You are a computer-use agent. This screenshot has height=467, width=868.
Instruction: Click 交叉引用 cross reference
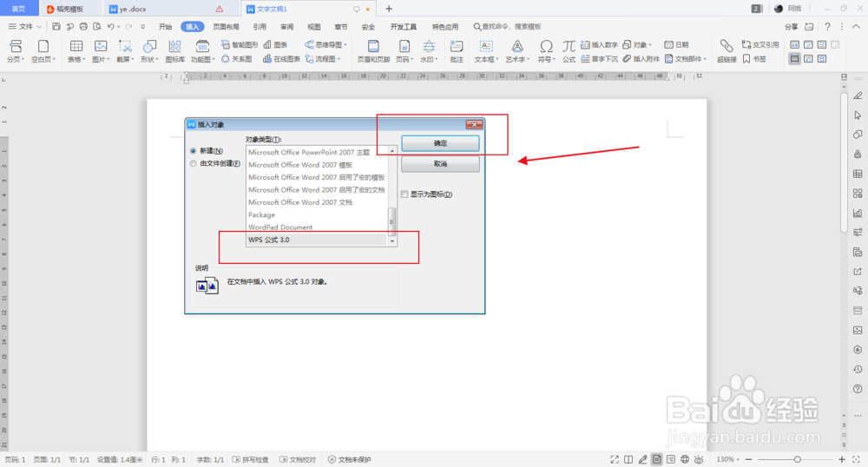760,45
